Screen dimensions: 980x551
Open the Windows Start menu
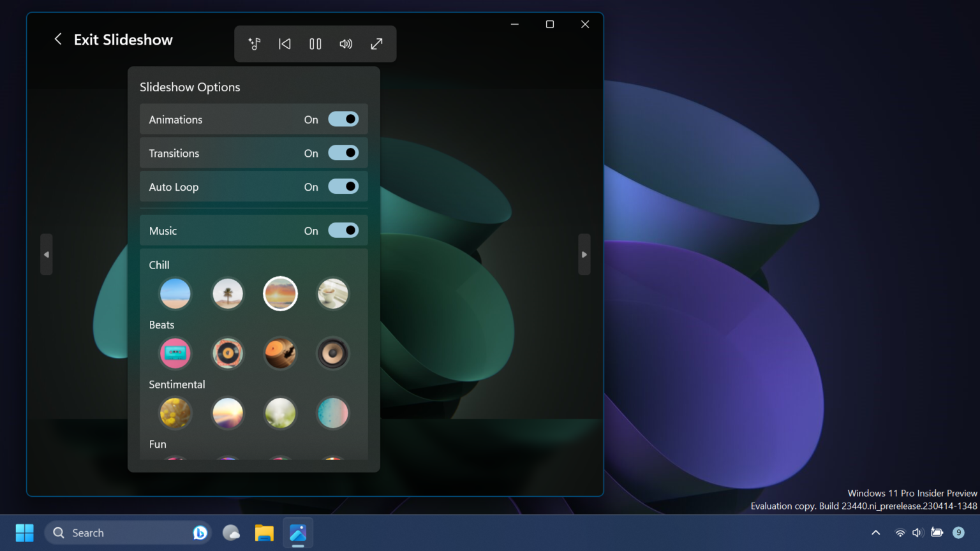click(x=24, y=533)
